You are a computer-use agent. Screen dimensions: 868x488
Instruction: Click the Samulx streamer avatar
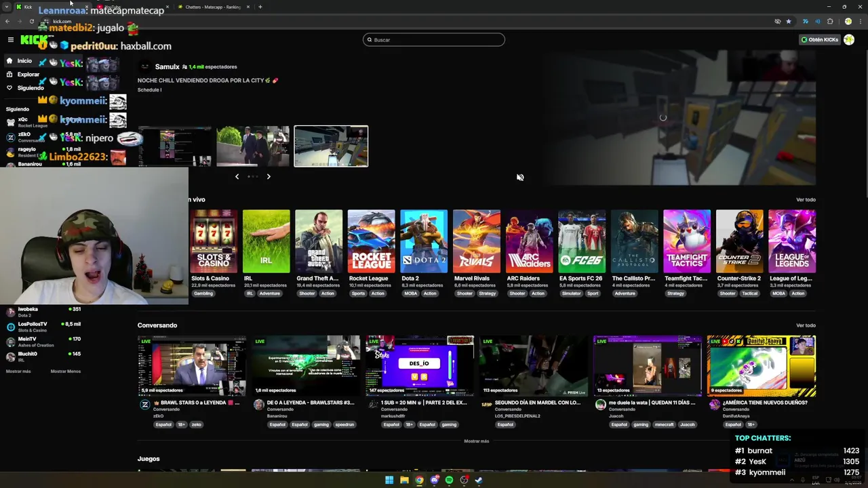[x=144, y=66]
